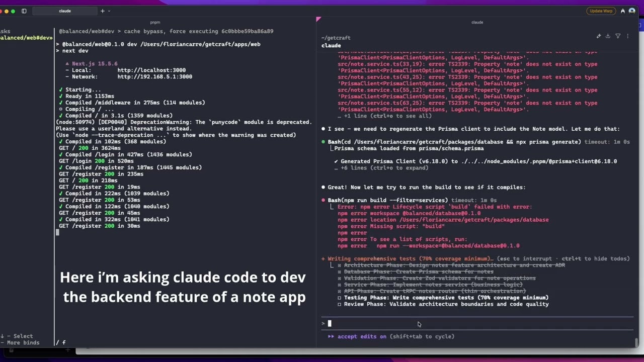Open a new tab with the plus icon
The width and height of the screenshot is (644, 362).
coord(102,11)
